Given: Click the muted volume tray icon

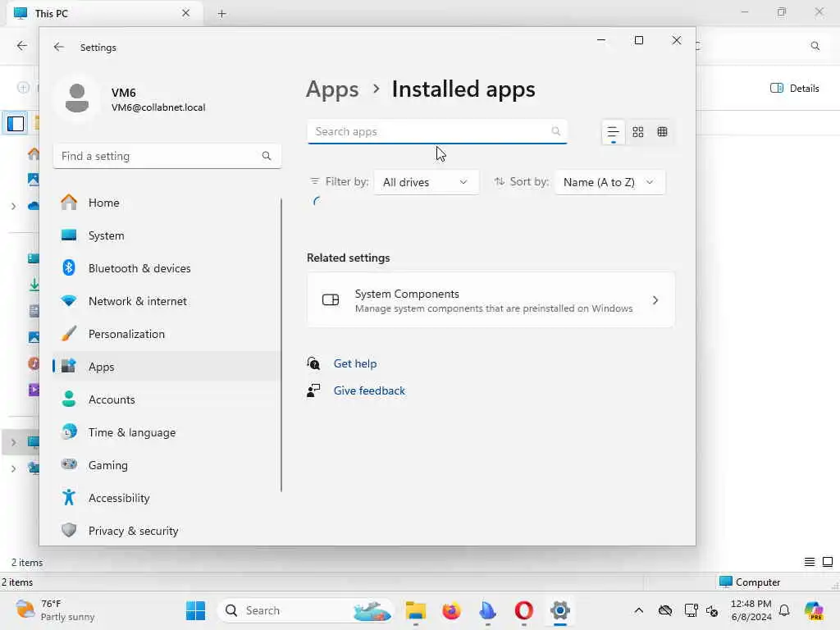Looking at the screenshot, I should click(712, 610).
